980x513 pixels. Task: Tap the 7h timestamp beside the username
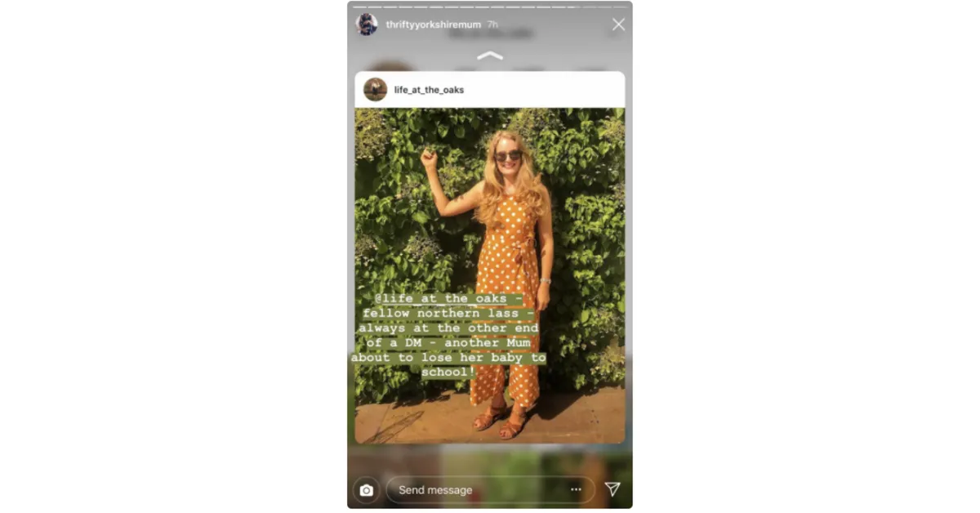pos(492,25)
